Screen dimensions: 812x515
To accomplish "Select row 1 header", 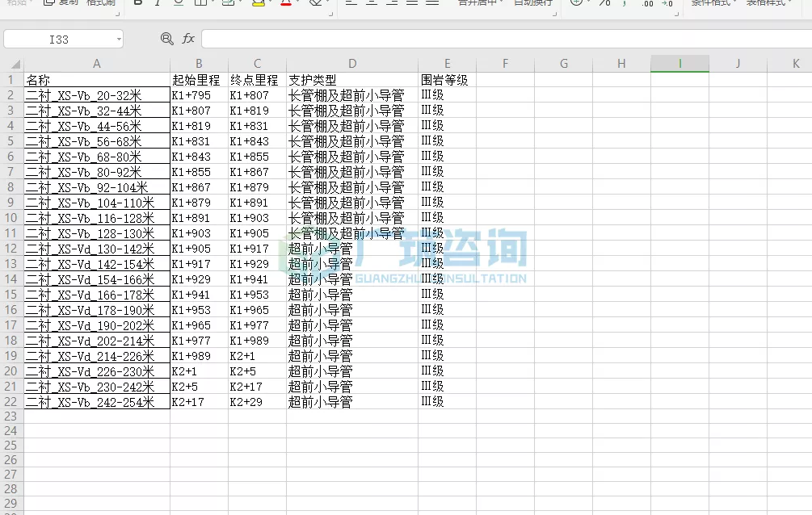I will click(x=11, y=80).
